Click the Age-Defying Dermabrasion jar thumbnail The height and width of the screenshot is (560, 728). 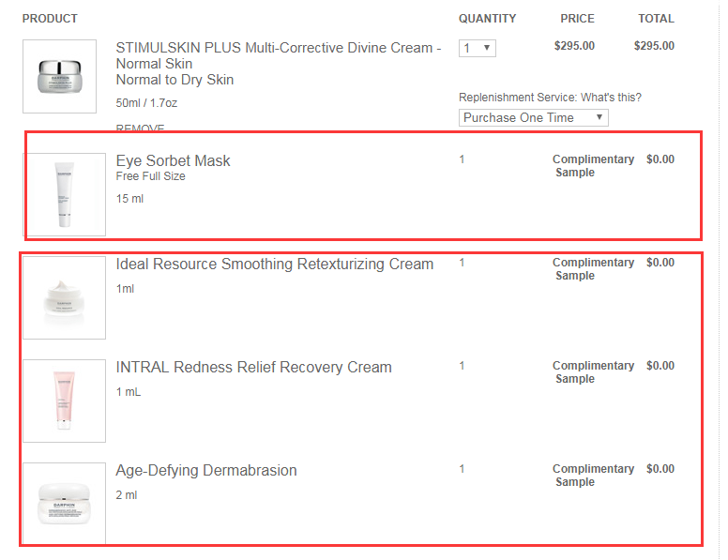(x=65, y=503)
